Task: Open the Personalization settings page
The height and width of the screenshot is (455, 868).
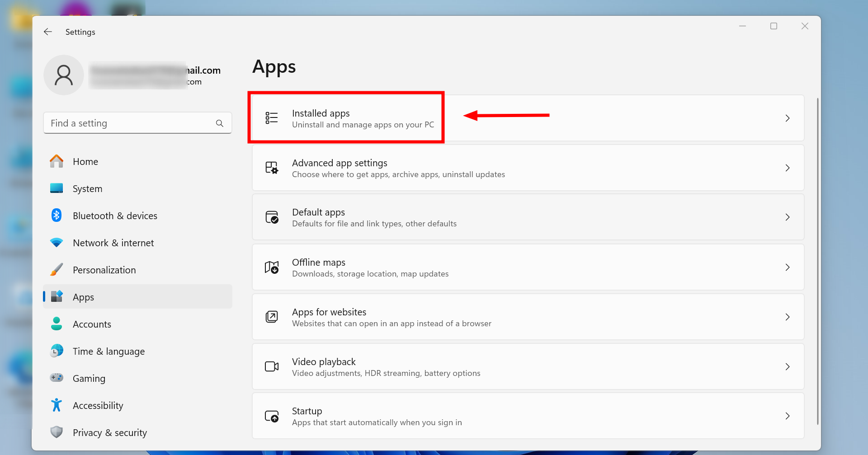Action: (104, 270)
